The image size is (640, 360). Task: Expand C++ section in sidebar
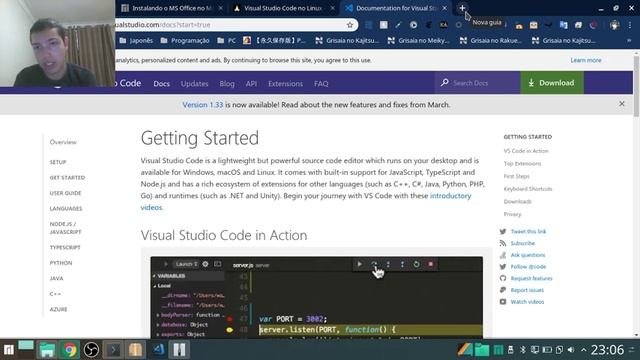55,294
